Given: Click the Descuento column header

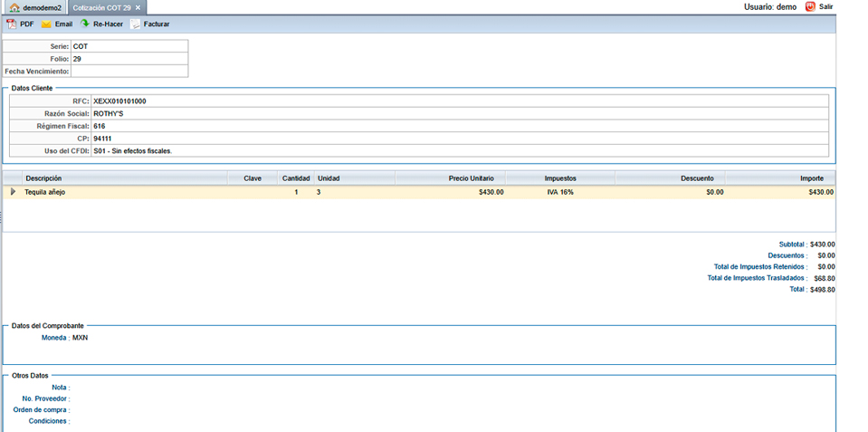Looking at the screenshot, I should tap(697, 178).
